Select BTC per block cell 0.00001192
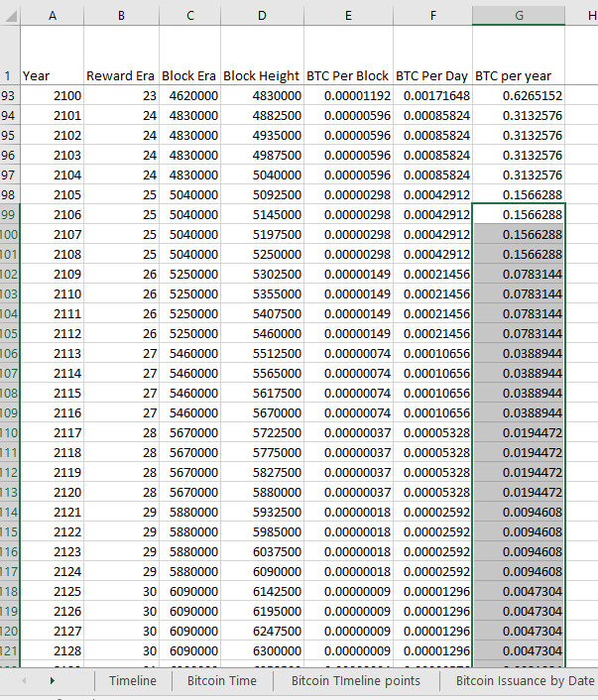598x700 pixels. pos(348,95)
